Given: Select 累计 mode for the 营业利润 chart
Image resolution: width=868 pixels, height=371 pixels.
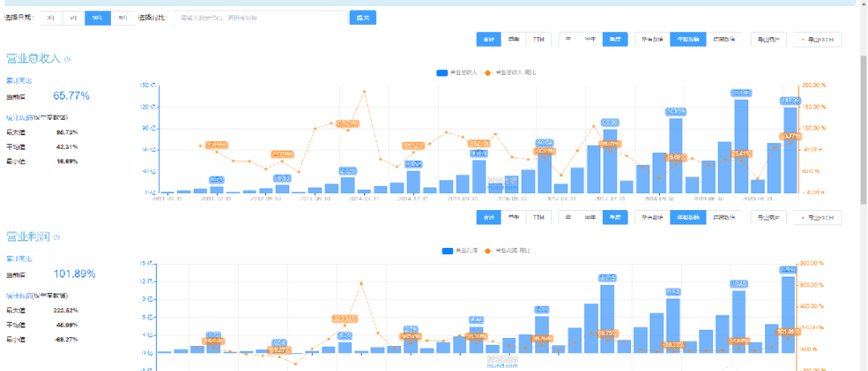Looking at the screenshot, I should 489,217.
